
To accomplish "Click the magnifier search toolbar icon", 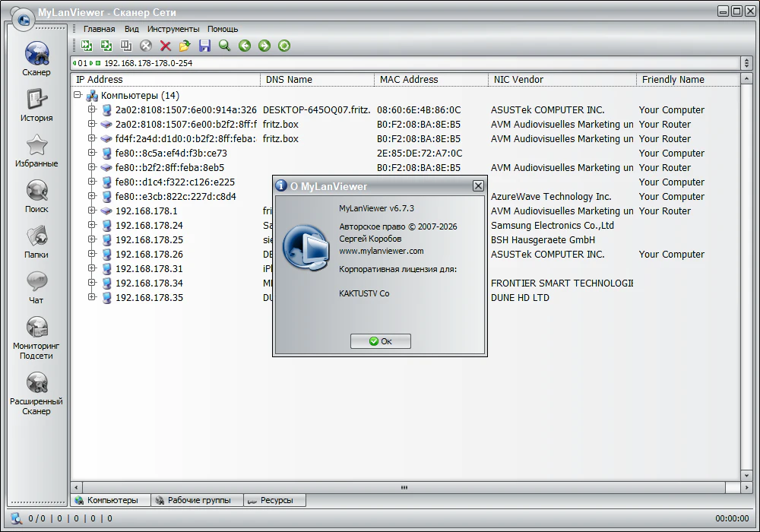I will [224, 46].
